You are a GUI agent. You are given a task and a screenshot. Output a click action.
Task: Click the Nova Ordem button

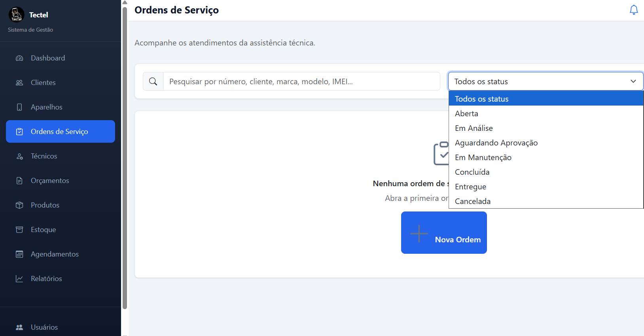coord(444,232)
